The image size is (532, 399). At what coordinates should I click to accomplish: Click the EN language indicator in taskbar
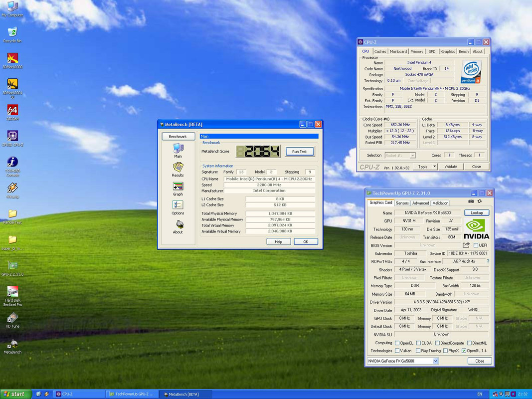point(480,394)
